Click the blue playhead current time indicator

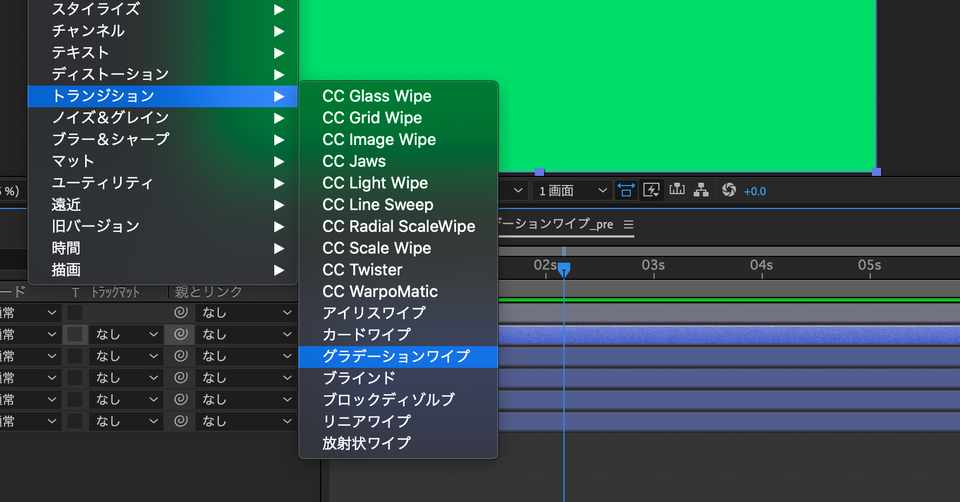564,269
